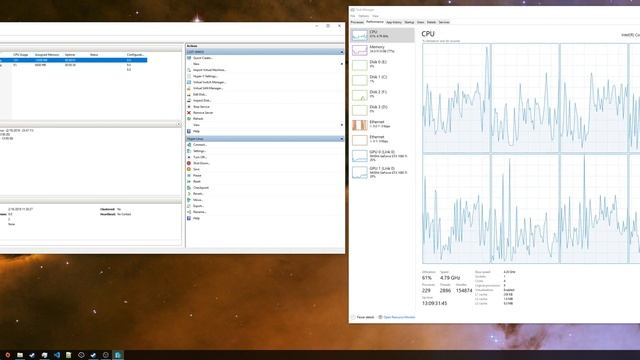Click Refresh action in Hyper-V Actions pane
Screen dimensions: 640x360
[x=198, y=119]
